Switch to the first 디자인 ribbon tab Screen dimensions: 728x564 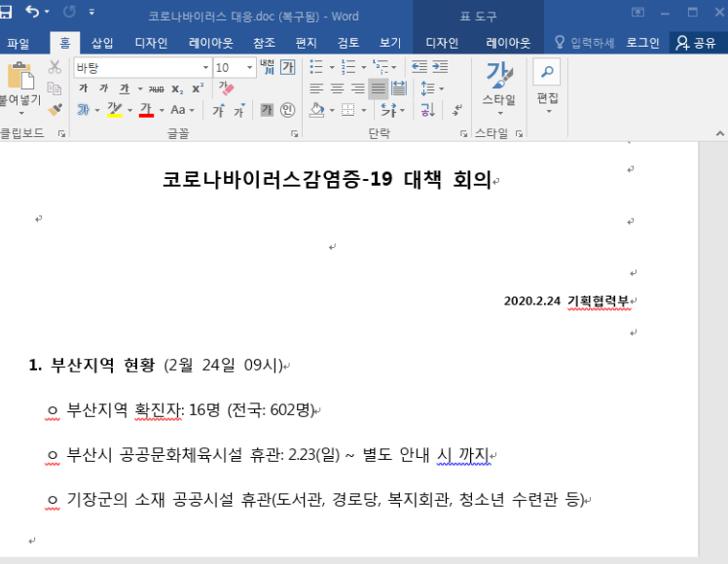point(151,43)
